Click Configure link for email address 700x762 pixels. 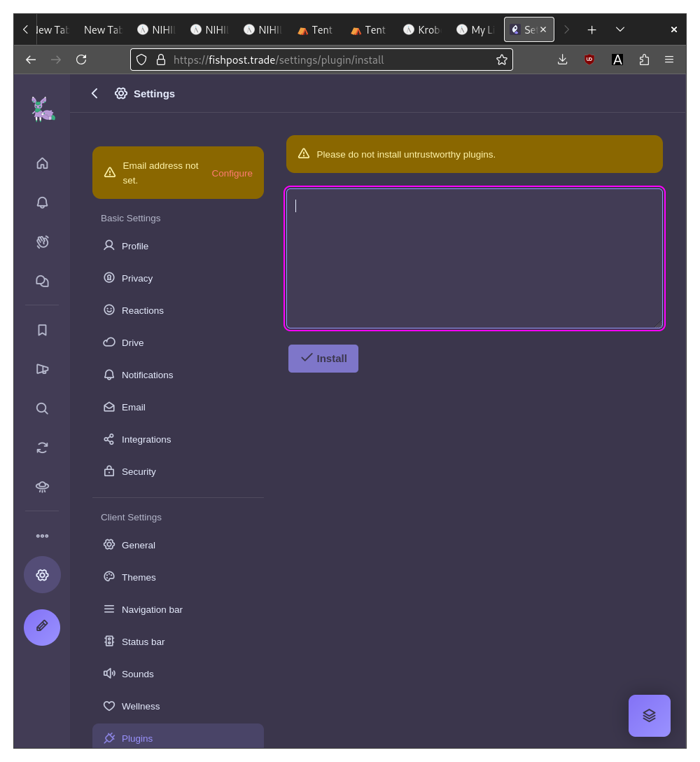tap(232, 173)
